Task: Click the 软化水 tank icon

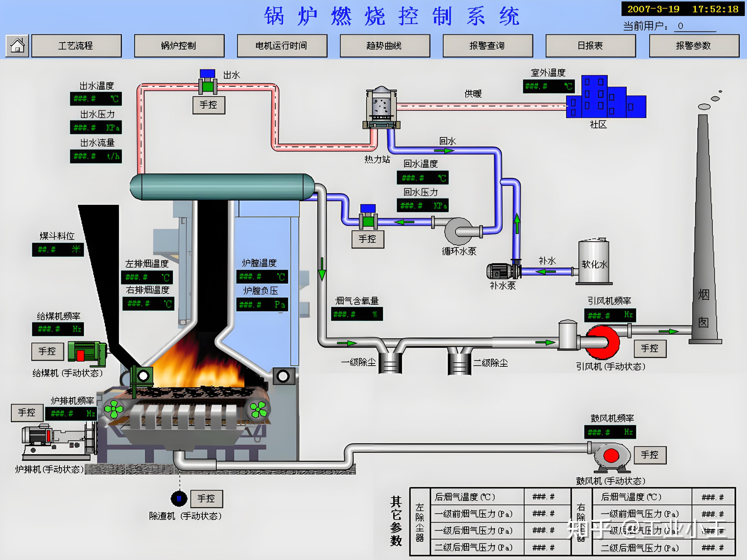Action: tap(594, 261)
